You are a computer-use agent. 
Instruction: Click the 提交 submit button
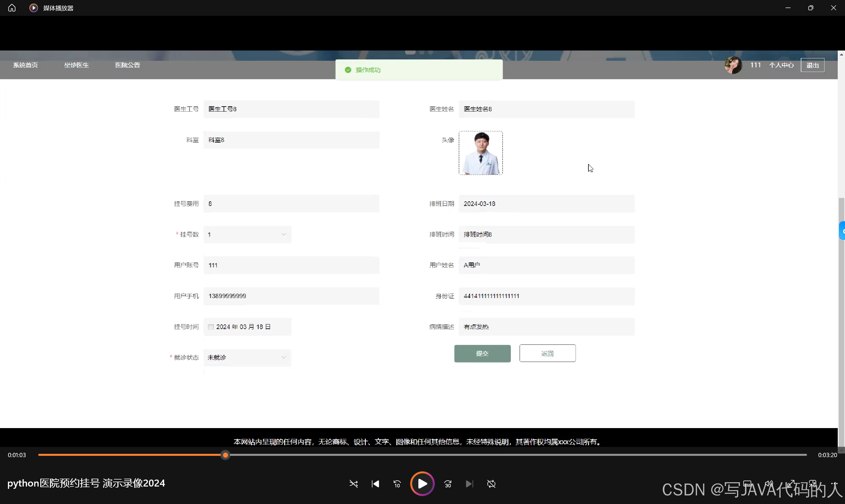pos(482,353)
